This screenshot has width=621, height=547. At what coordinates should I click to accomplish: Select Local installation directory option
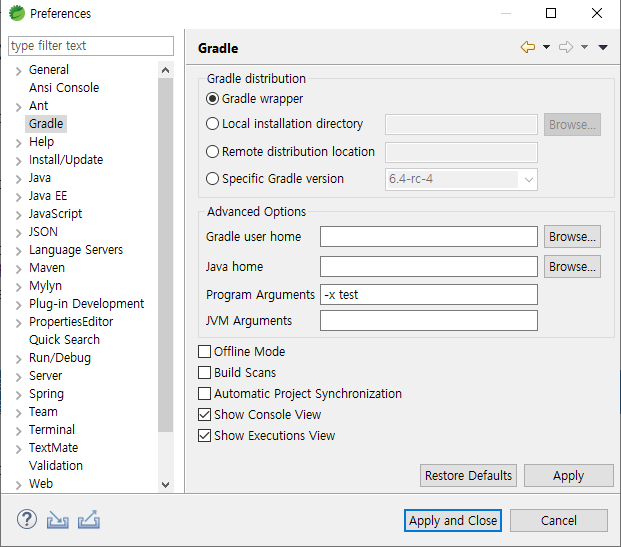tap(213, 124)
